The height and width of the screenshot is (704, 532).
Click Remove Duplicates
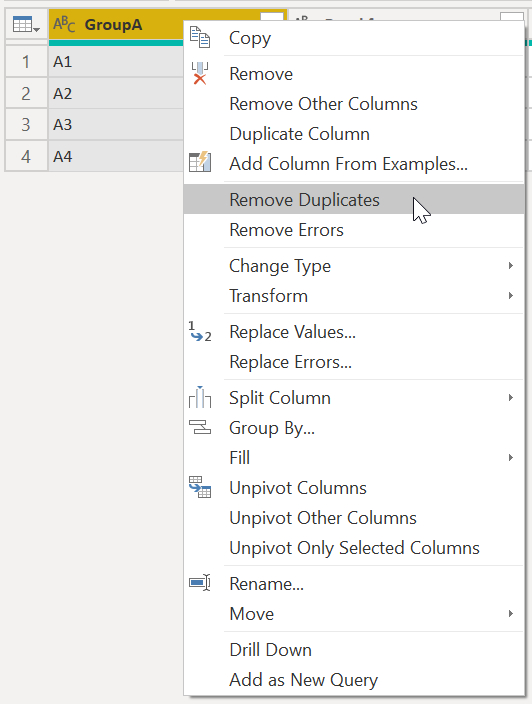coord(354,199)
